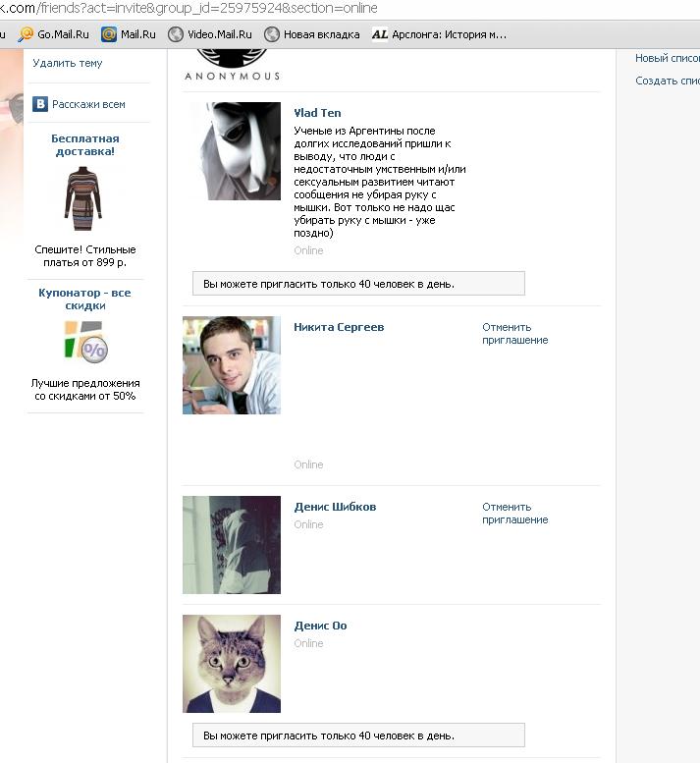Click Расскажи всем share link
This screenshot has width=700, height=763.
pos(88,104)
